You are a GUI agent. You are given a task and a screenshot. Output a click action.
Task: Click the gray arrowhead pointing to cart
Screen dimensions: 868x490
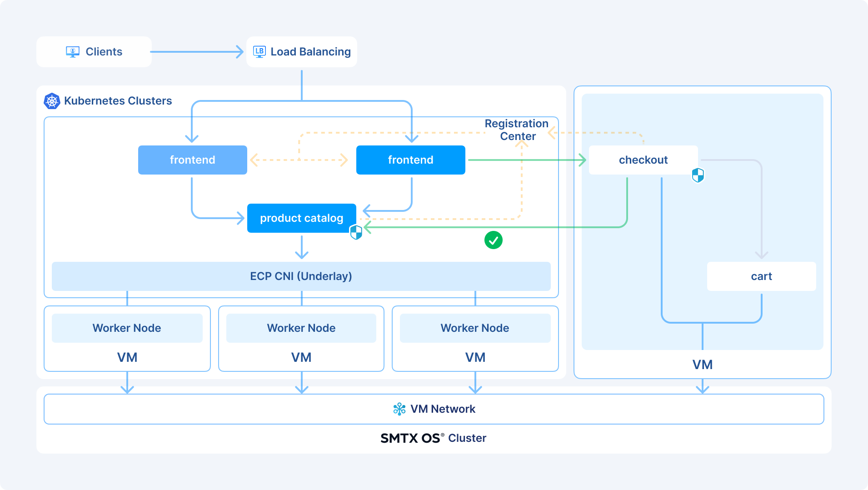(761, 255)
